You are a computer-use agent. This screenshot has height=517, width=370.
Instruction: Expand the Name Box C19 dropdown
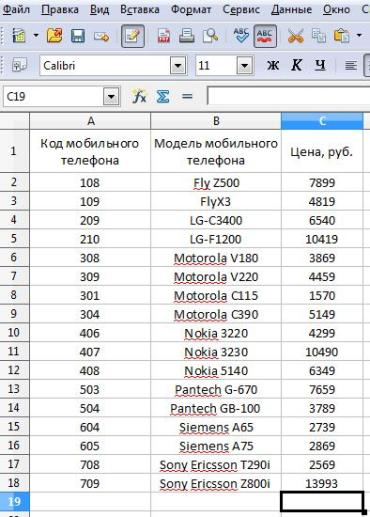point(111,97)
